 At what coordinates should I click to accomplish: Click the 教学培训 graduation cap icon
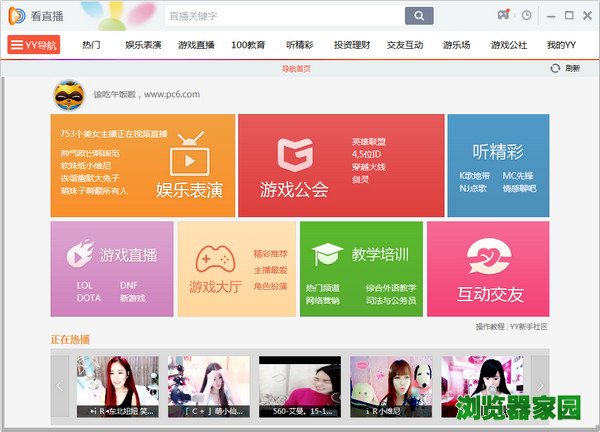click(327, 254)
